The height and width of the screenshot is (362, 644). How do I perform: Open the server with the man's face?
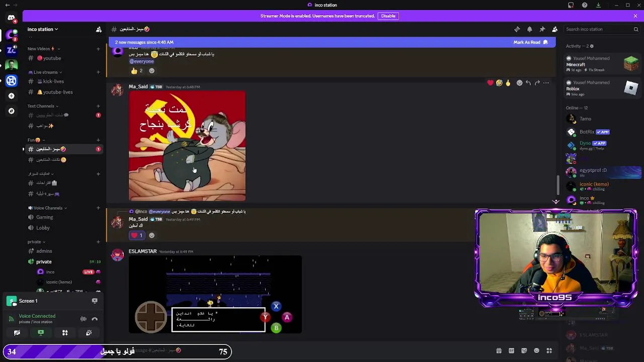[11, 65]
